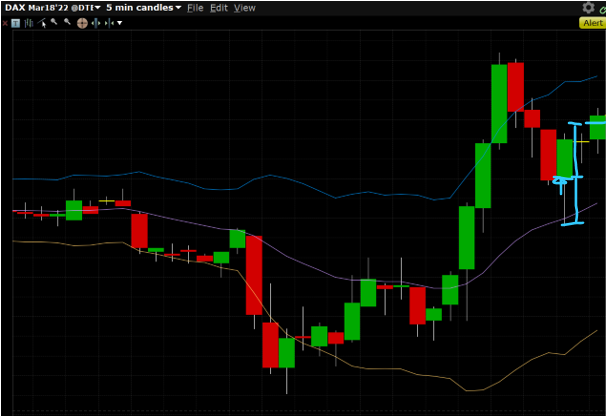Image resolution: width=606 pixels, height=416 pixels.
Task: Open the bar chart type icon
Action: [x=29, y=24]
